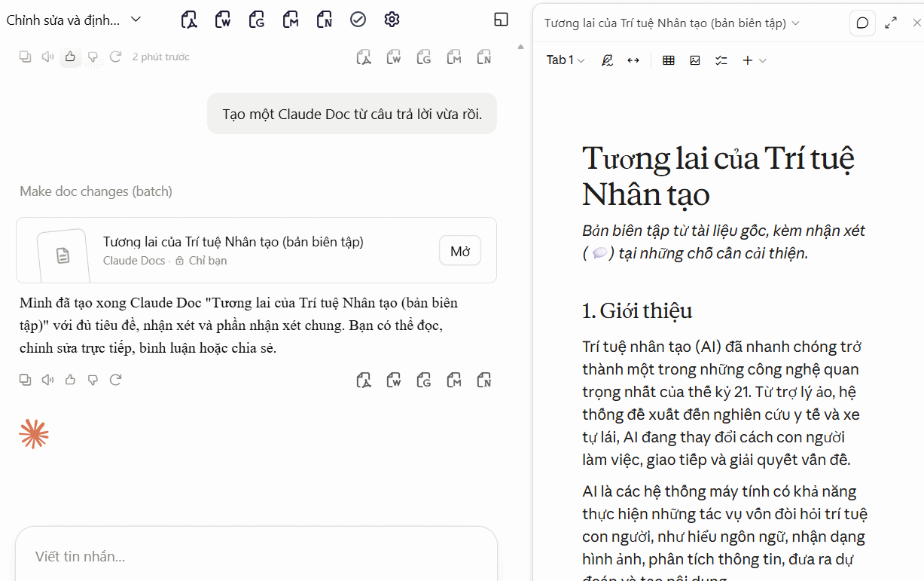Click the user message Tạo một Claude Doc
Screen dimensions: 924x581
pyautogui.click(x=352, y=114)
